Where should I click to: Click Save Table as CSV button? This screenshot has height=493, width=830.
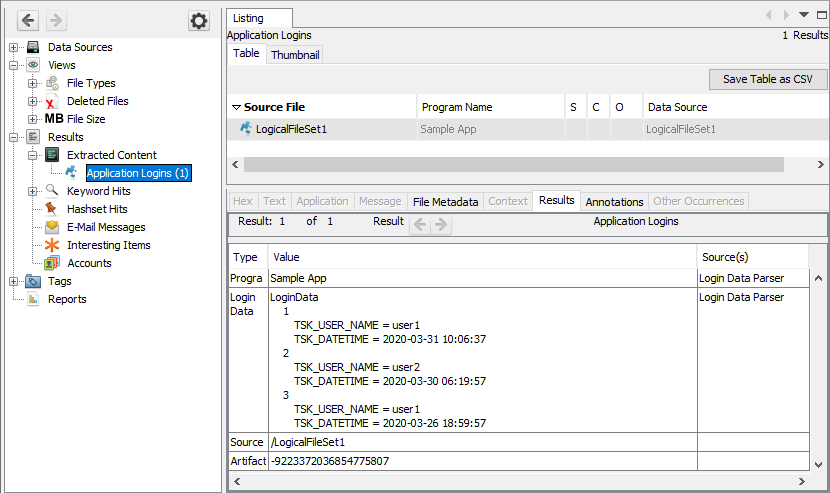tap(767, 79)
